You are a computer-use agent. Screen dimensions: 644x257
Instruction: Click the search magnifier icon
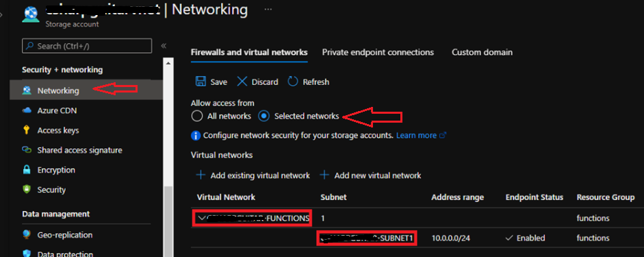coord(30,46)
